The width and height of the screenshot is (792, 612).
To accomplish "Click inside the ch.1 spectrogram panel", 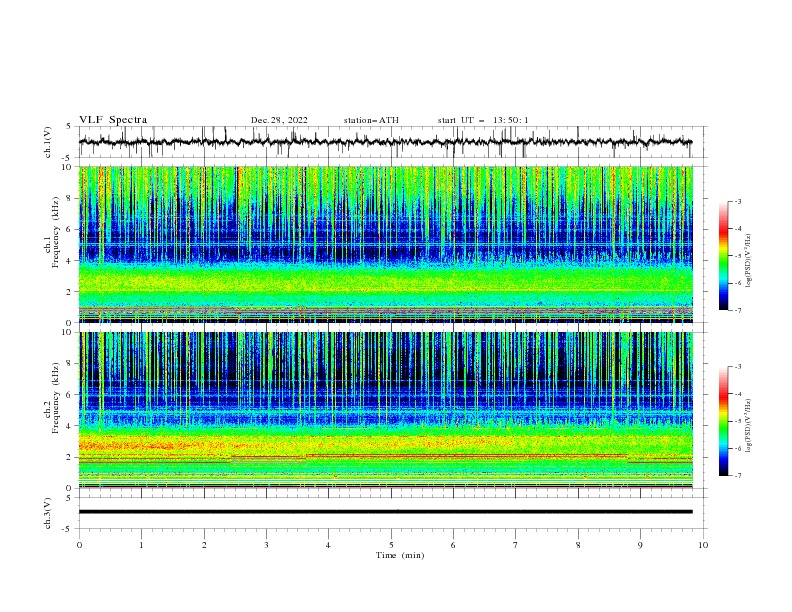I will click(x=385, y=244).
